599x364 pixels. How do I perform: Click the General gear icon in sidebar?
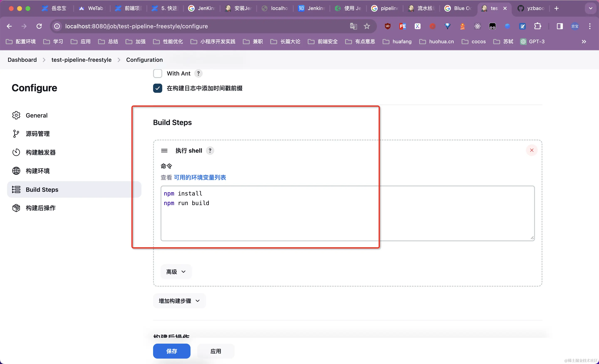tap(16, 115)
